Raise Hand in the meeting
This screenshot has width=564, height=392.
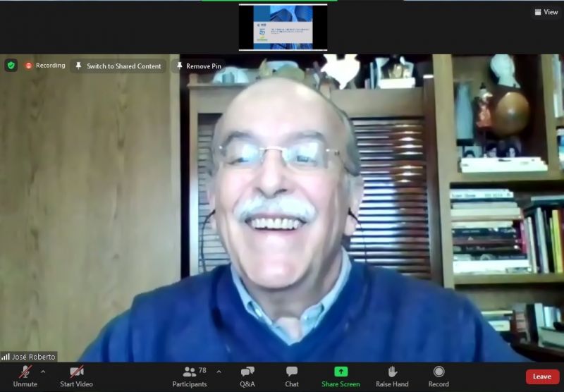tap(392, 376)
